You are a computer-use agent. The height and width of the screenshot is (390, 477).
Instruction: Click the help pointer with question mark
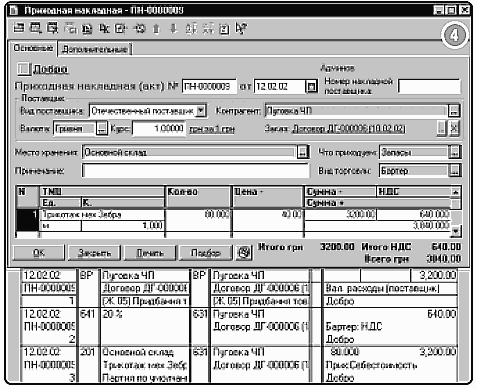coord(241,29)
